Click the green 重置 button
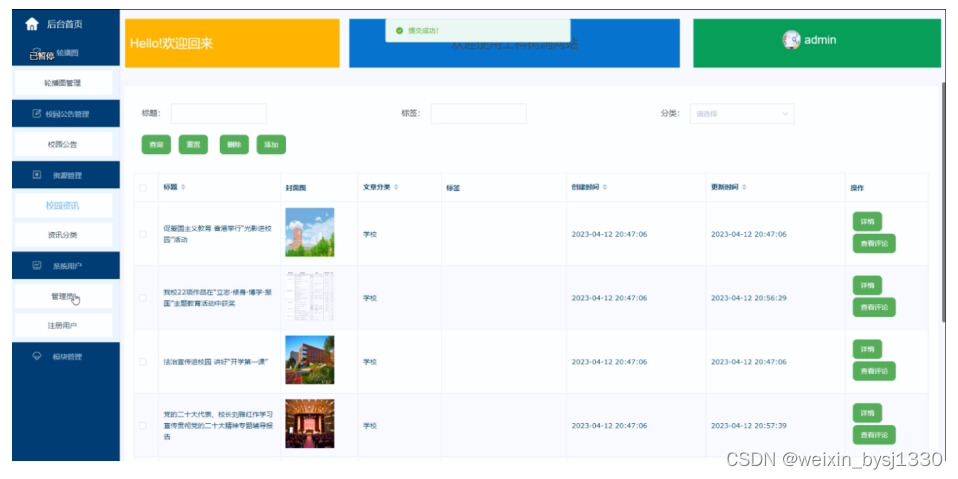 tap(193, 145)
